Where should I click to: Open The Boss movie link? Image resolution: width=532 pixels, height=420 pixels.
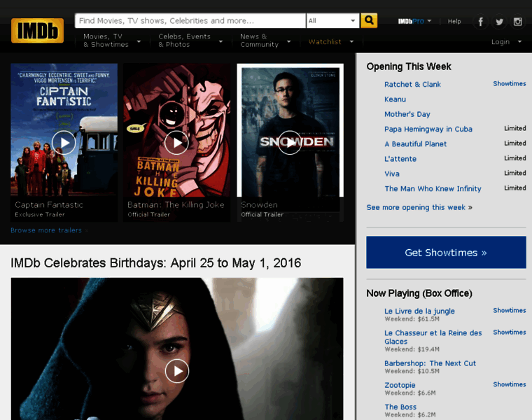(400, 407)
